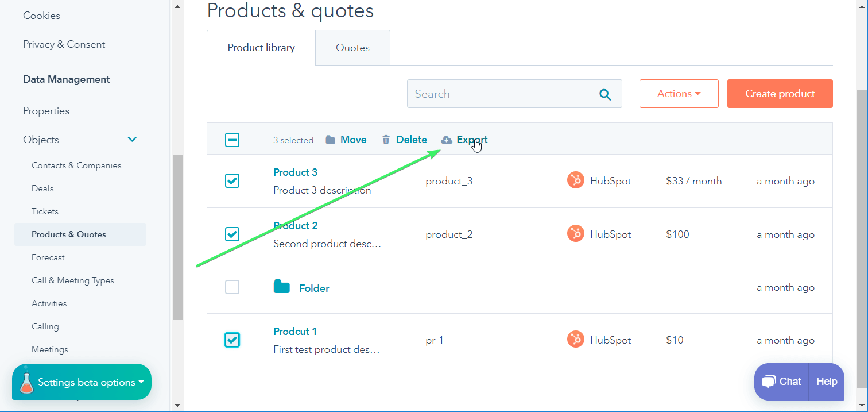Open Prodcut 1 via its name link
This screenshot has height=412, width=868.
click(x=295, y=331)
